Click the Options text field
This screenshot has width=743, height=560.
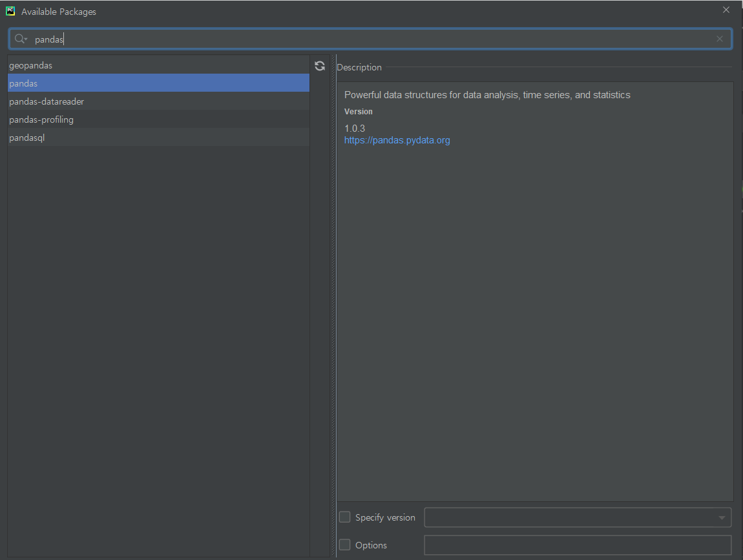578,545
